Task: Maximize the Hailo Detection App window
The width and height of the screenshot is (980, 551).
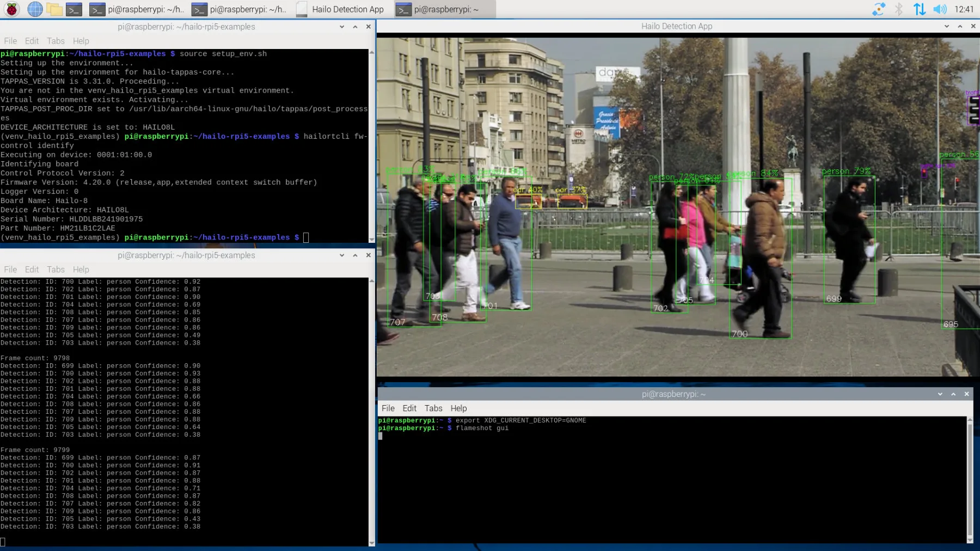Action: pos(960,26)
